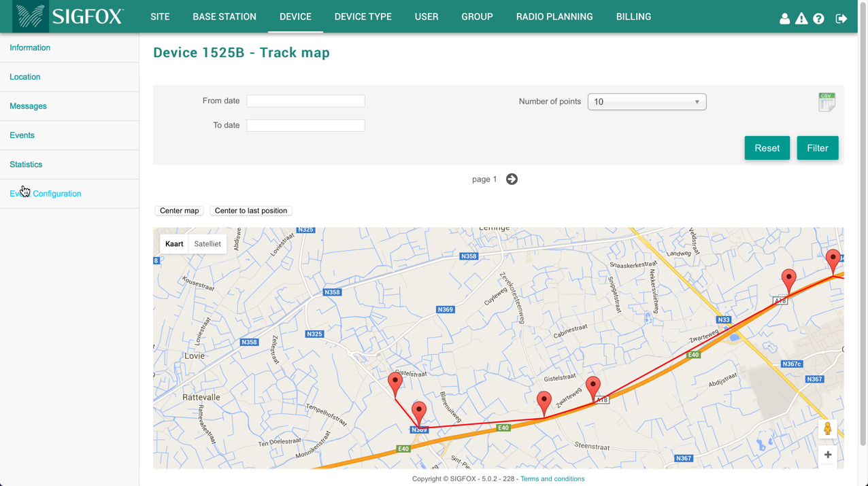Export track data as CSV
Screen dimensions: 868x486
(x=827, y=102)
